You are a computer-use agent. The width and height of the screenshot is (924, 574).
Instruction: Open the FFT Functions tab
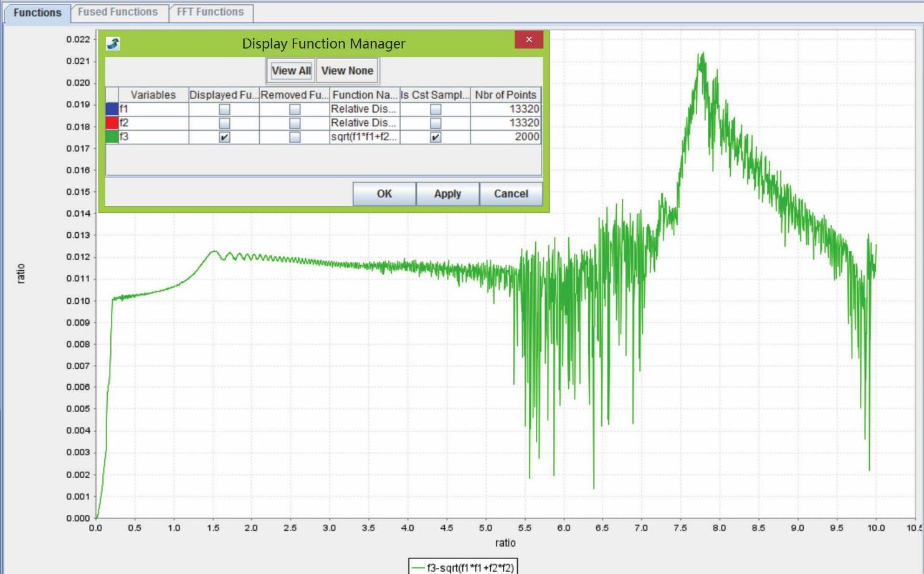coord(210,12)
